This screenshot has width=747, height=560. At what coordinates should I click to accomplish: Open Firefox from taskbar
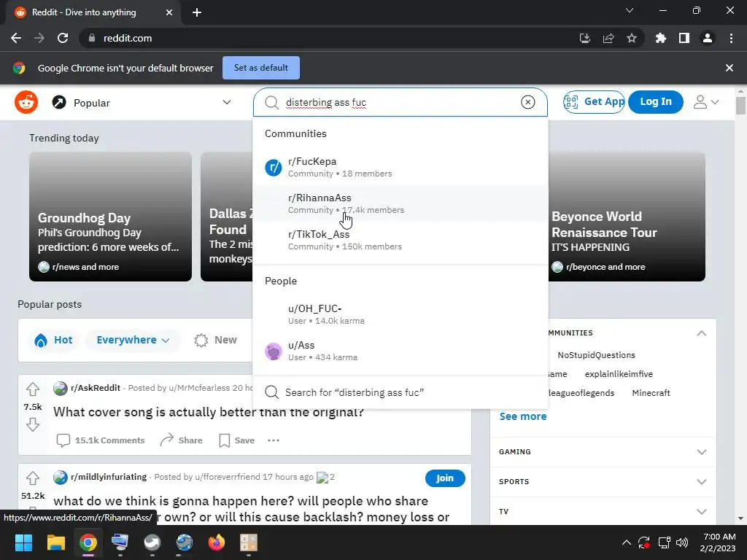click(217, 542)
